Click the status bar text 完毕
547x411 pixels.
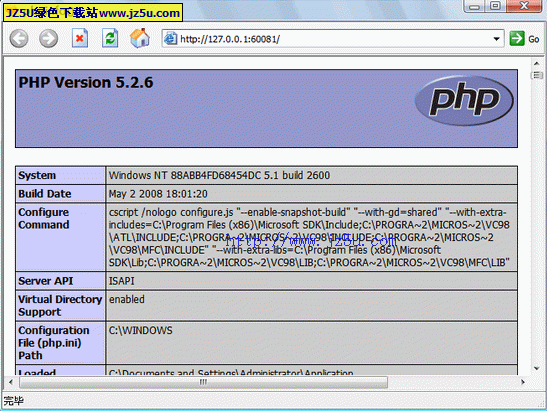tap(14, 401)
